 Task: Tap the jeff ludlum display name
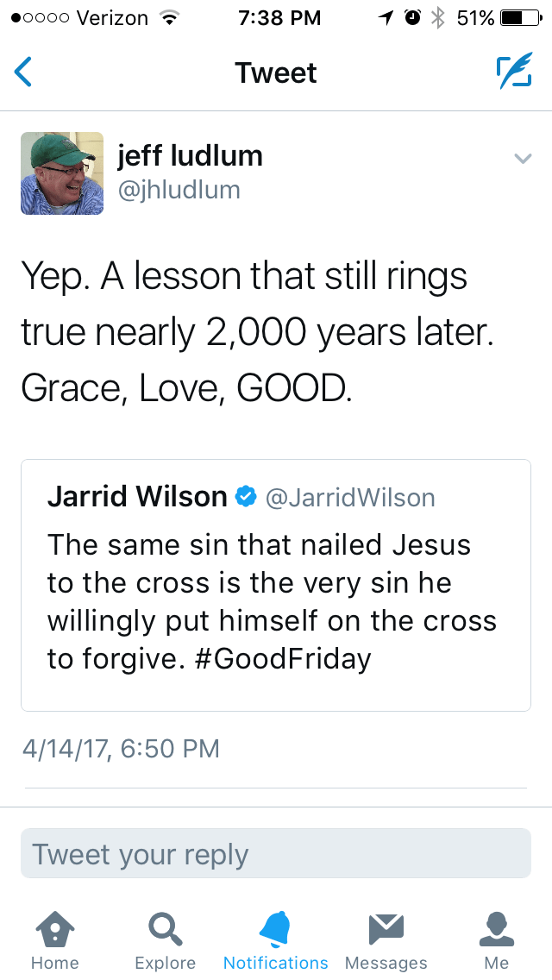190,156
